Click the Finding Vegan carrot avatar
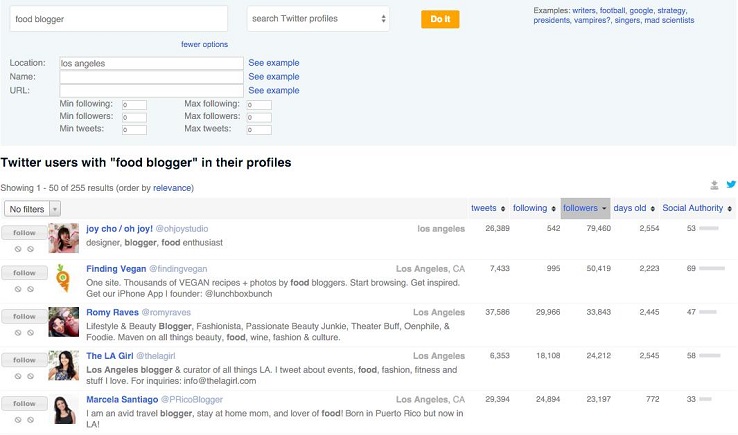738x435 pixels. point(64,279)
